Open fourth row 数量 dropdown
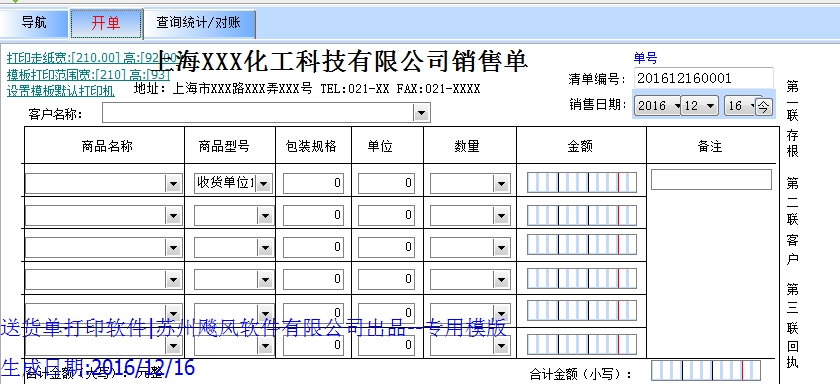The width and height of the screenshot is (840, 384). tap(501, 280)
